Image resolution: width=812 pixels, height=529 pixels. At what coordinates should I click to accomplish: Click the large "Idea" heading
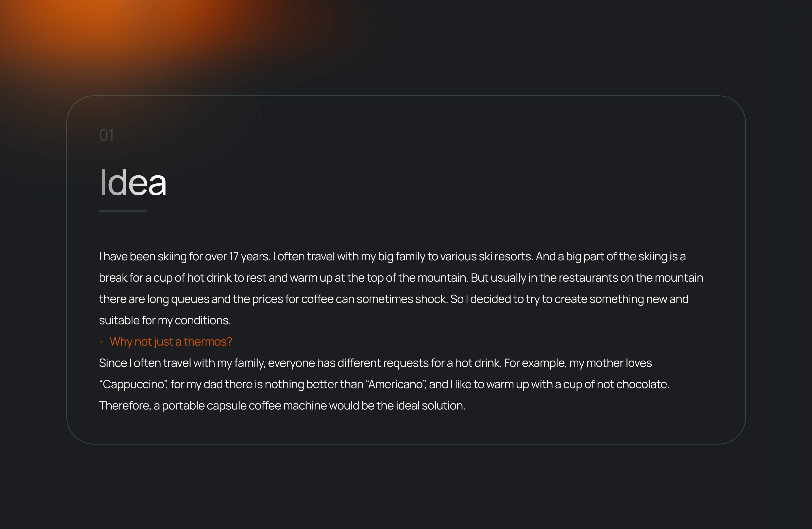tap(133, 183)
